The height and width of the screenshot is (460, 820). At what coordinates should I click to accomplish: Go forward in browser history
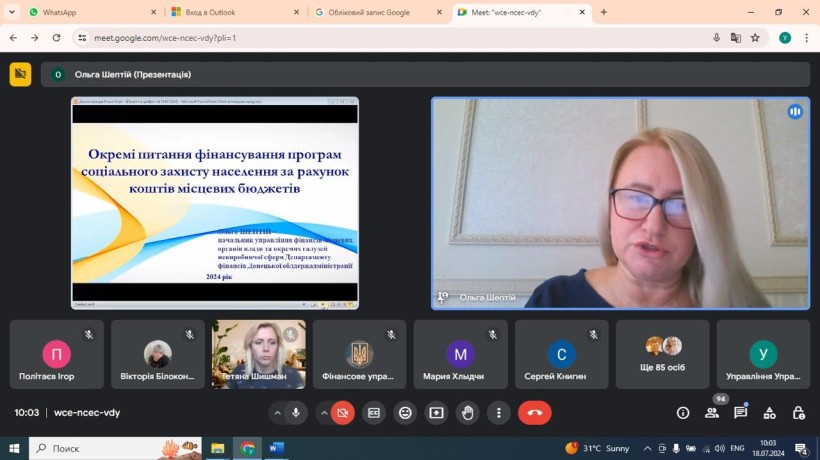35,38
